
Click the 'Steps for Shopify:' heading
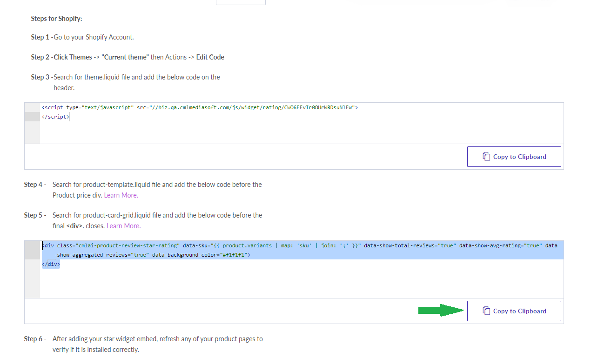(56, 19)
